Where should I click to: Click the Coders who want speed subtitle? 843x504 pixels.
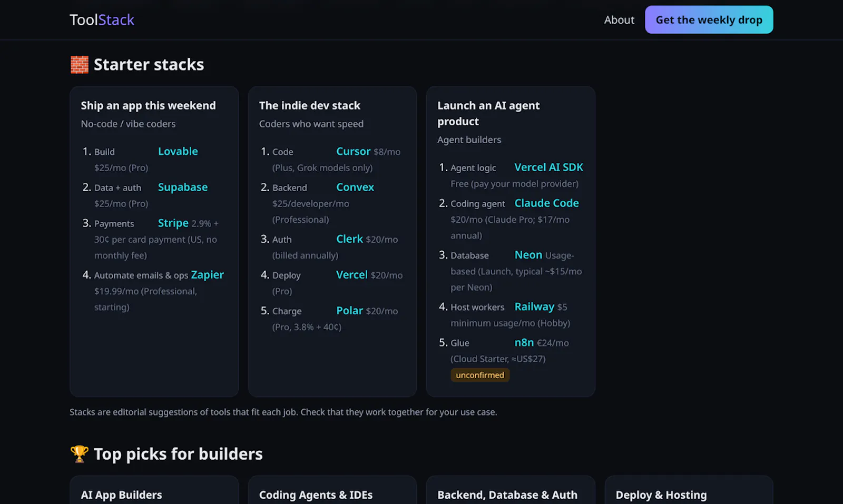click(x=311, y=124)
